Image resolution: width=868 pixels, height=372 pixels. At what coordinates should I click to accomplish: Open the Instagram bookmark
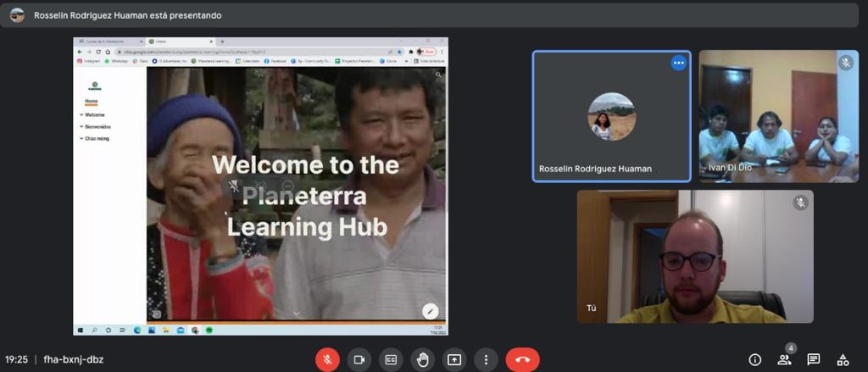coord(88,61)
